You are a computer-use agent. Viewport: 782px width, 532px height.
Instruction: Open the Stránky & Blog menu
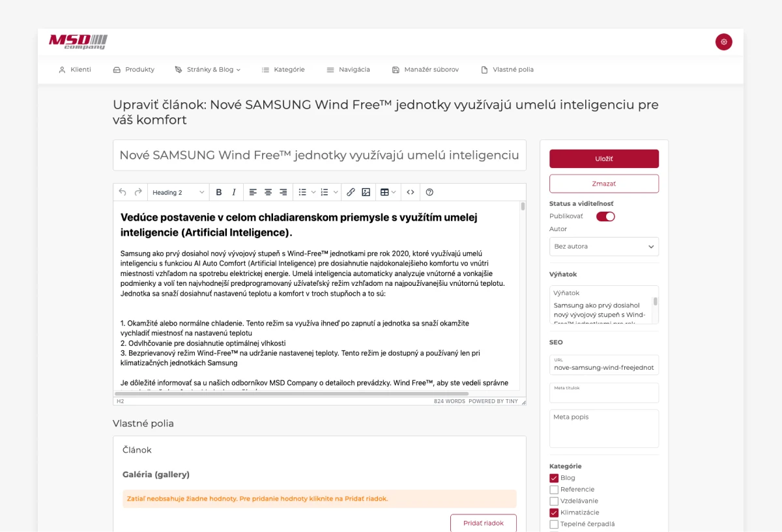coord(208,70)
